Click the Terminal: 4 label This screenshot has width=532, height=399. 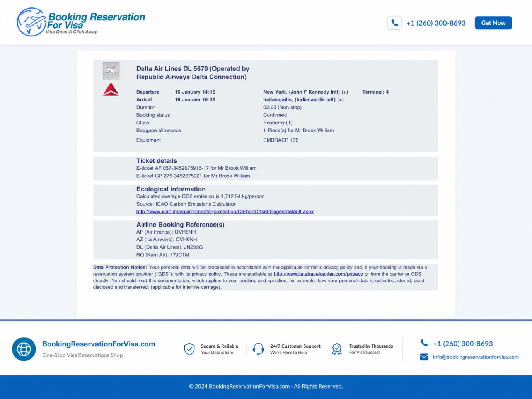tap(375, 92)
